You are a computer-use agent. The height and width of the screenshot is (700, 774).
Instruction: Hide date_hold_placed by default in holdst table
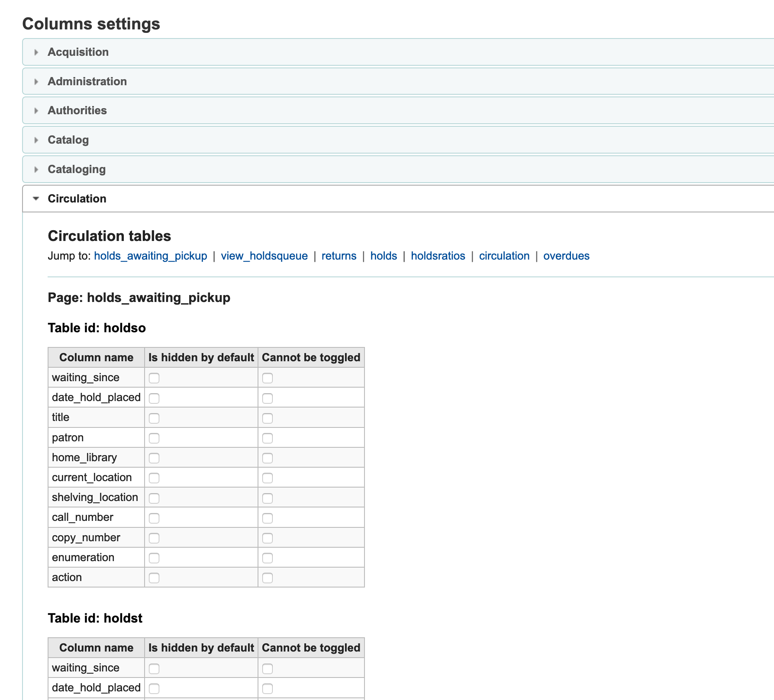pos(154,688)
